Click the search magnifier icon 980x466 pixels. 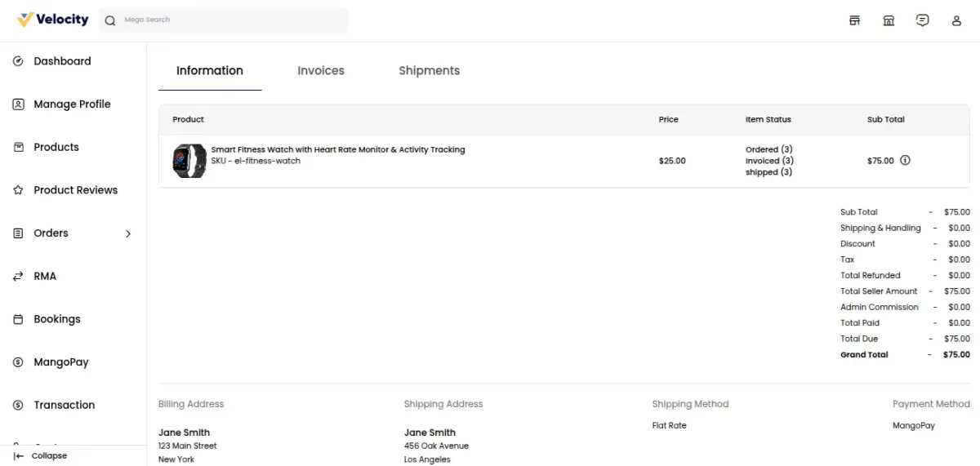(110, 20)
